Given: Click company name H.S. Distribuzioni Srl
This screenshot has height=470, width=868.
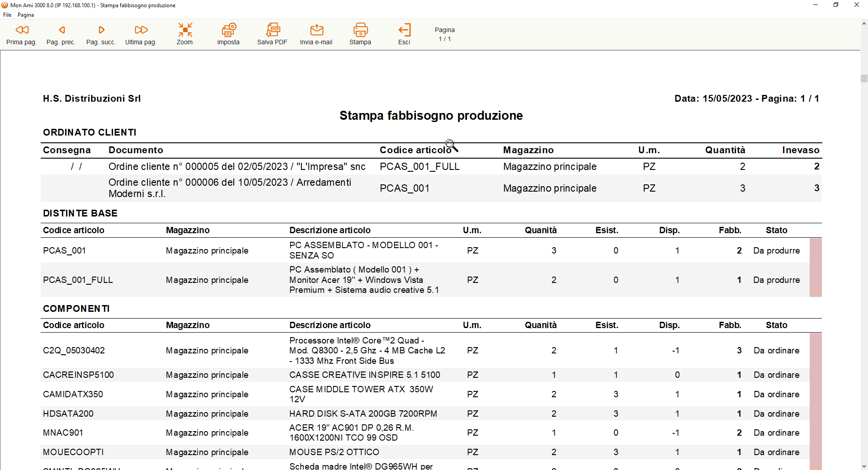Looking at the screenshot, I should 92,99.
